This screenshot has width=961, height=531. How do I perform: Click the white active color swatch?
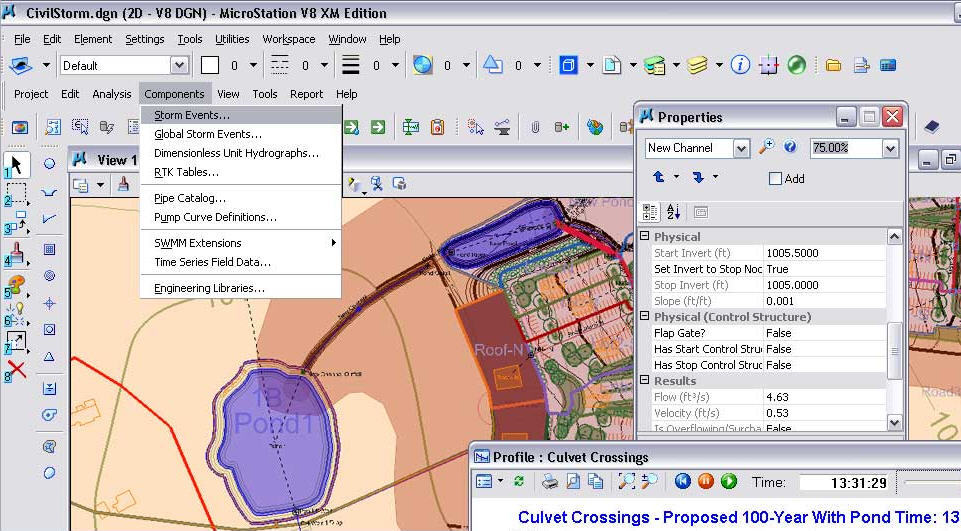coord(210,65)
